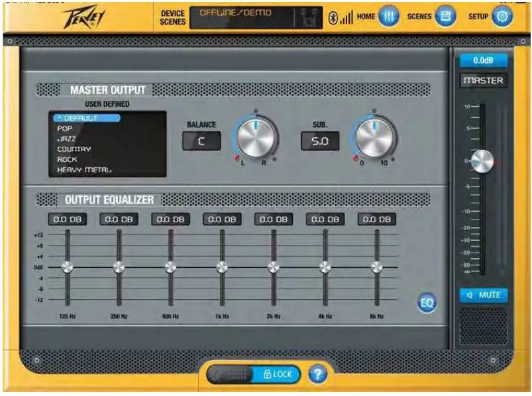Click the Master fader knob
Viewport: 532px width, 396px height.
coord(482,161)
